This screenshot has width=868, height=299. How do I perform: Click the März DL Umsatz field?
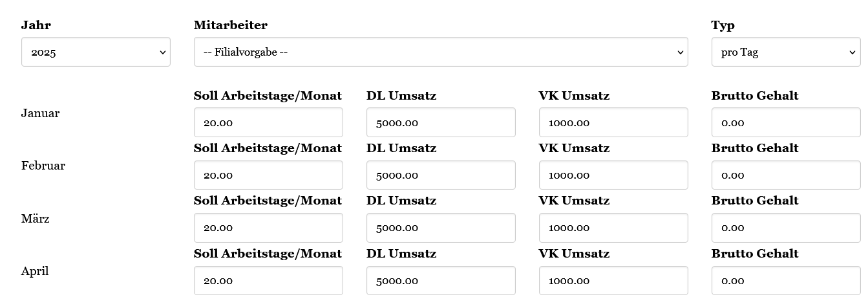click(441, 228)
